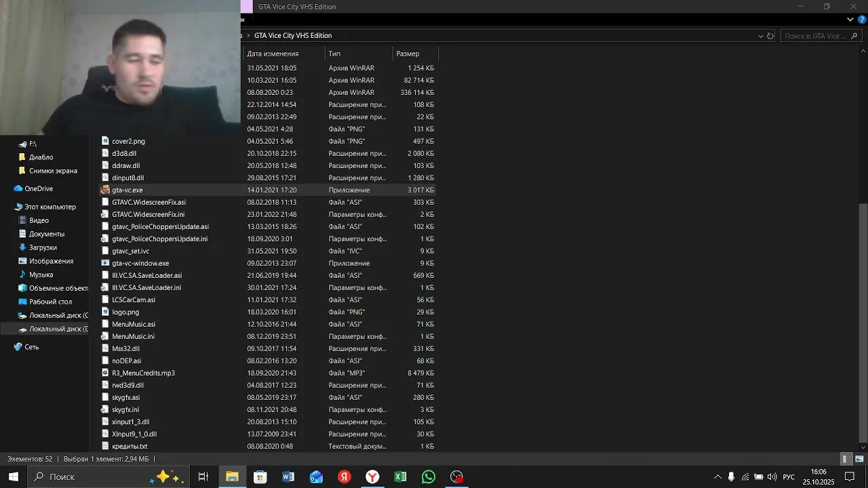Select file noDEP.asi
Image resolution: width=868 pixels, height=488 pixels.
[x=127, y=361]
